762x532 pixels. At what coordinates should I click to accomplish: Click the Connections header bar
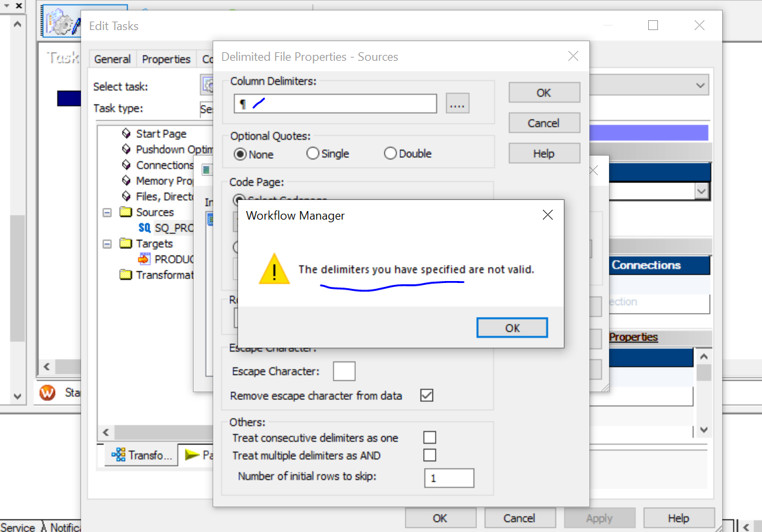pos(659,265)
